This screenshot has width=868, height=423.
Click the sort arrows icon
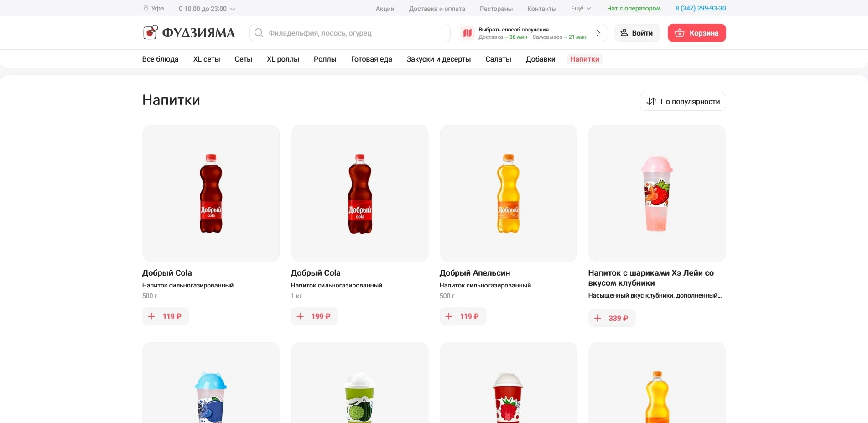[x=651, y=101]
